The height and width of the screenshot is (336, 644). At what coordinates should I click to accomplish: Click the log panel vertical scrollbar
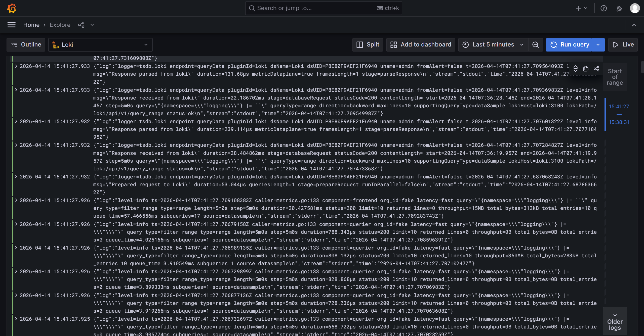(x=642, y=67)
